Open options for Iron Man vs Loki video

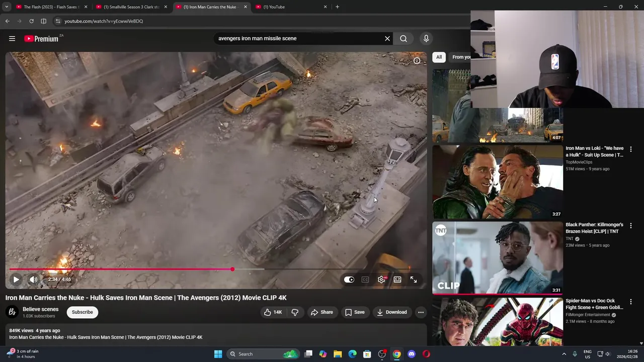pos(631,149)
